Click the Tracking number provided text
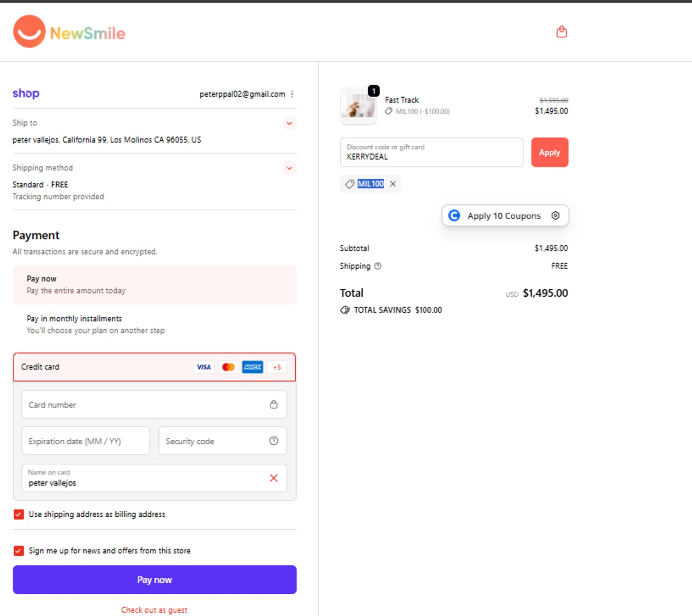 point(58,197)
